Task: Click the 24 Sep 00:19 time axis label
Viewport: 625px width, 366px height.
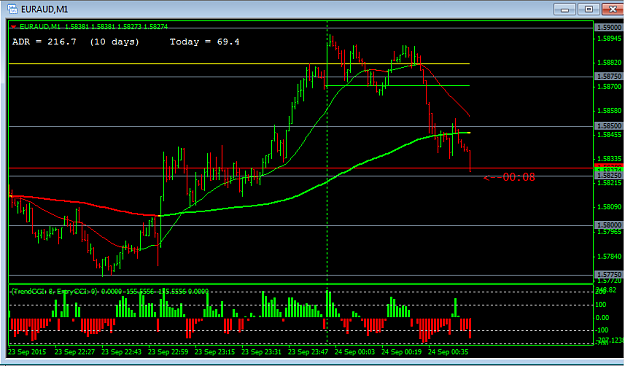Action: (401, 352)
